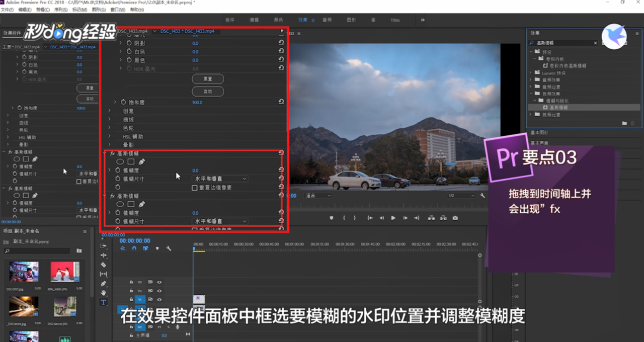
Task: Toggle the V2 track lock
Action: (131, 291)
